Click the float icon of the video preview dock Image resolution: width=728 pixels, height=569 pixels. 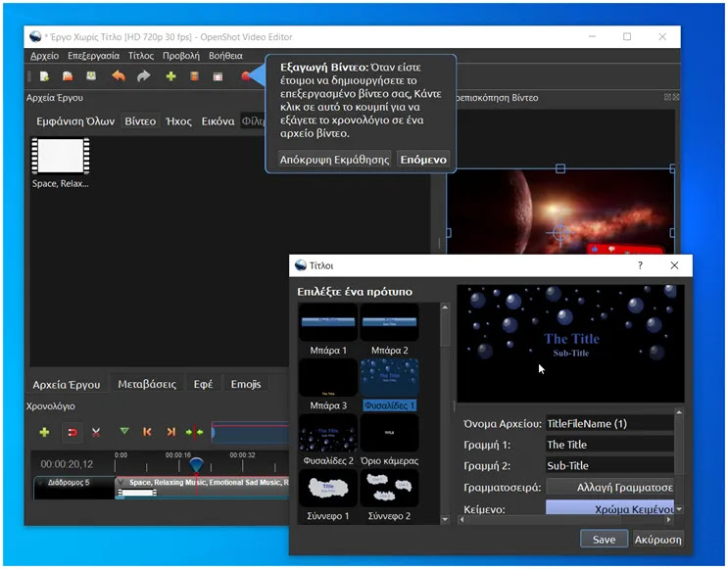pyautogui.click(x=667, y=97)
